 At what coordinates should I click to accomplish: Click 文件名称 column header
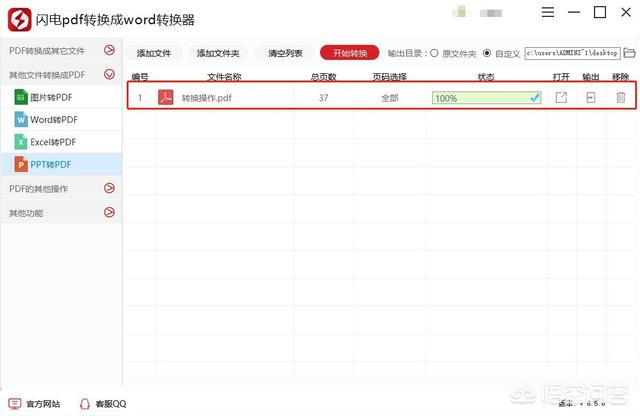point(224,76)
